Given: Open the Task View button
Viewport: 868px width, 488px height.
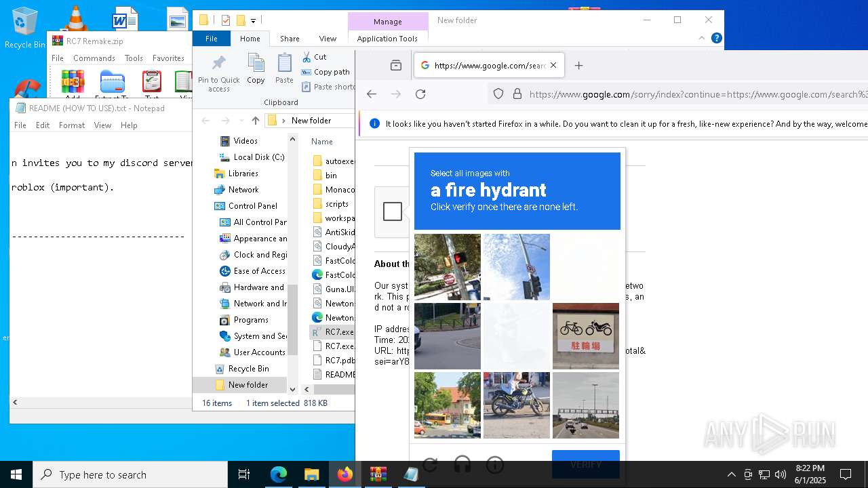Looking at the screenshot, I should coord(244,474).
